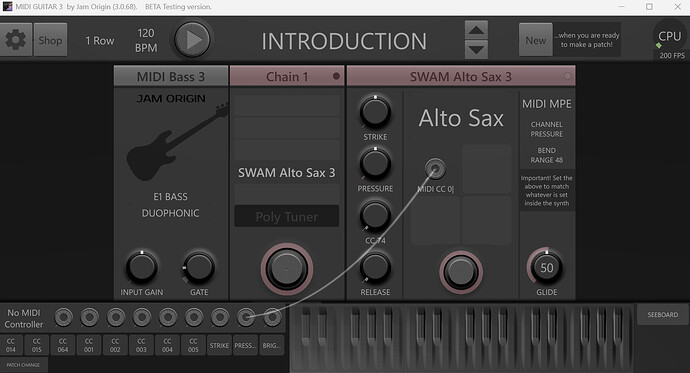Screen dimensions: 690x373
Task: Create a patch with the New button
Action: coord(536,40)
